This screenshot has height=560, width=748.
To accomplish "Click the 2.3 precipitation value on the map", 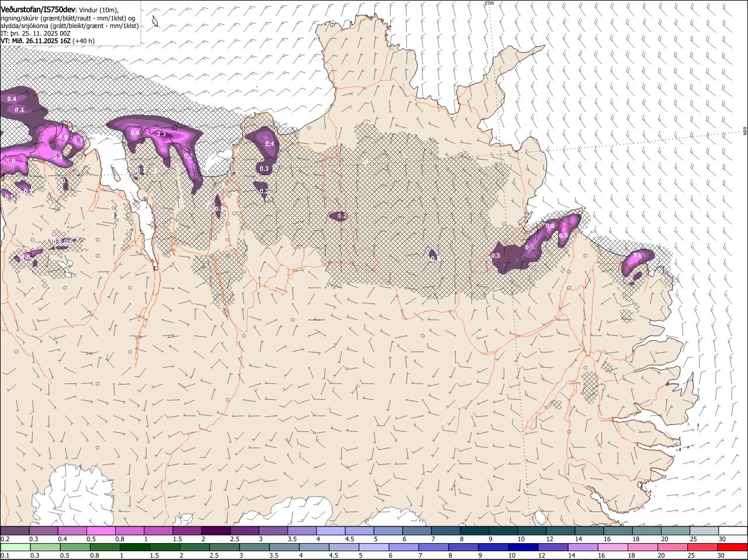I will pos(162,134).
